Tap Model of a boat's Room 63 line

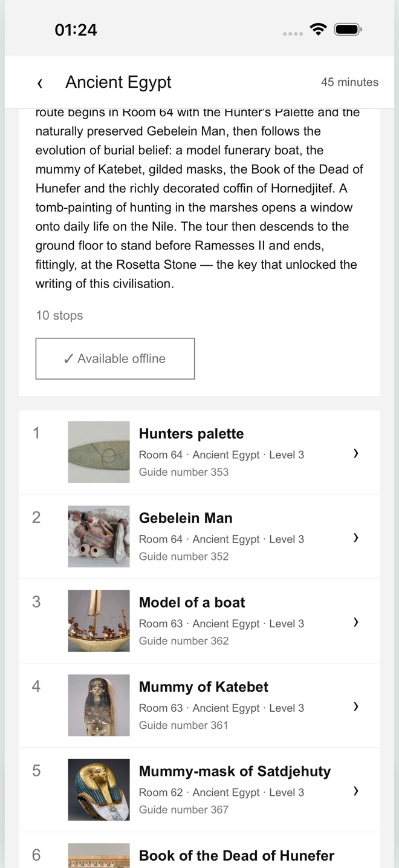(x=221, y=623)
